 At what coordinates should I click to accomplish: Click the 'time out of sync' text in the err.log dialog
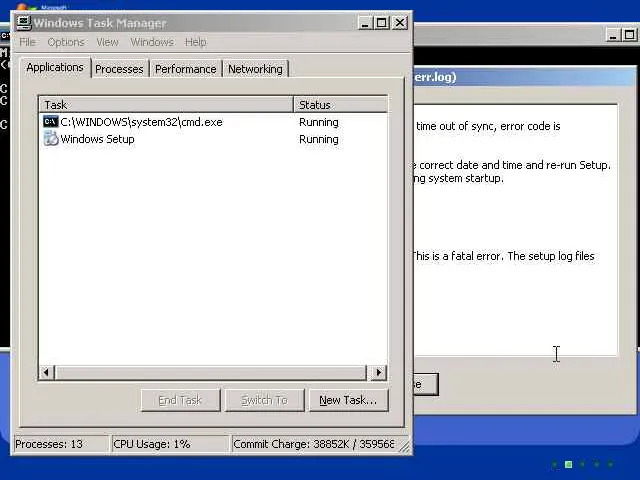[455, 126]
